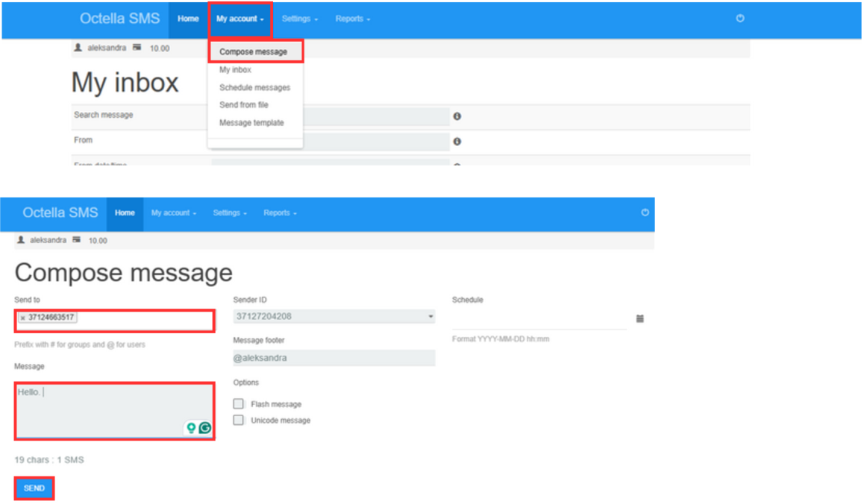The width and height of the screenshot is (864, 504).
Task: Click the power/logout icon
Action: 739,19
